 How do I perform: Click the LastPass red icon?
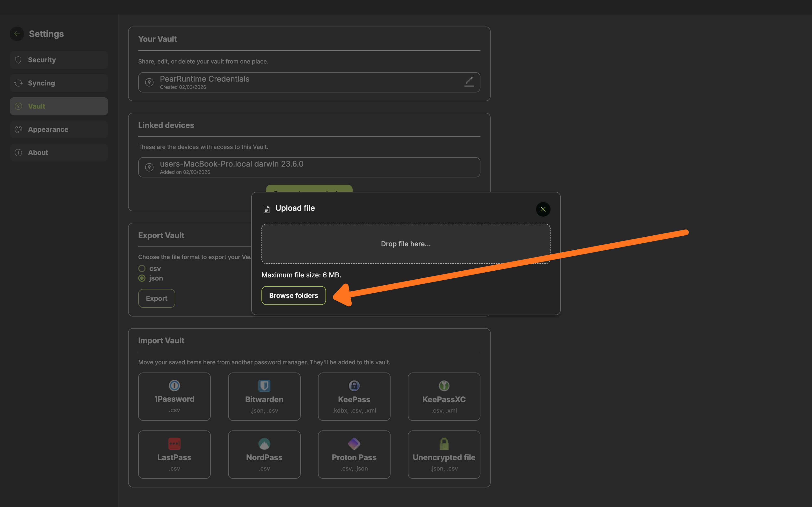pyautogui.click(x=174, y=444)
